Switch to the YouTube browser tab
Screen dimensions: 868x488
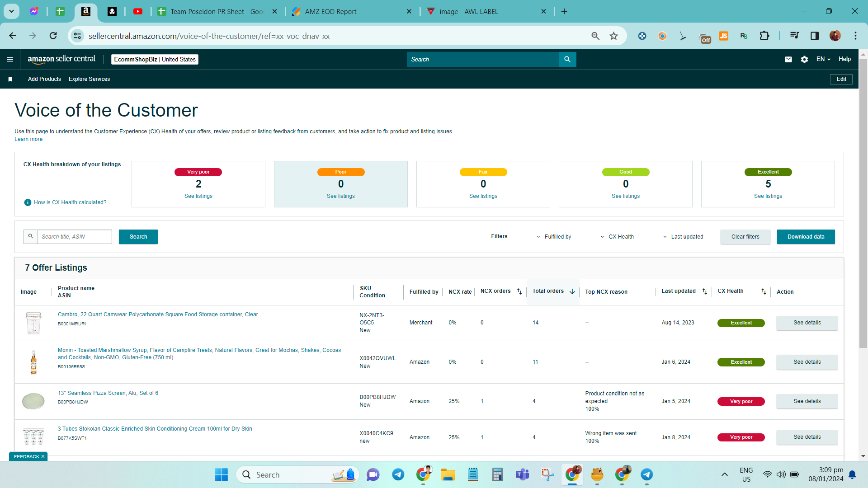pos(138,11)
